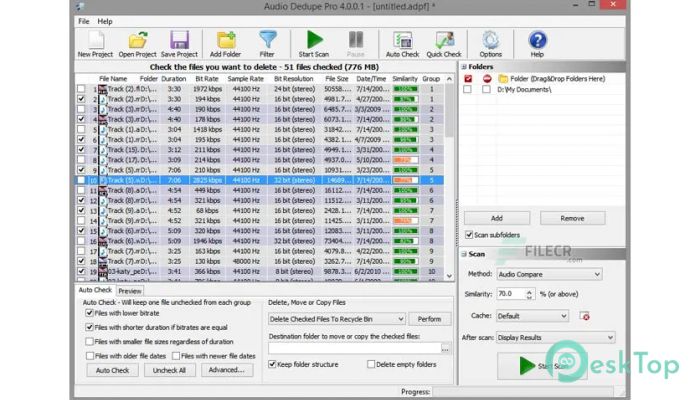
Task: Click the similarity bar of highlighted row 10
Action: click(405, 180)
